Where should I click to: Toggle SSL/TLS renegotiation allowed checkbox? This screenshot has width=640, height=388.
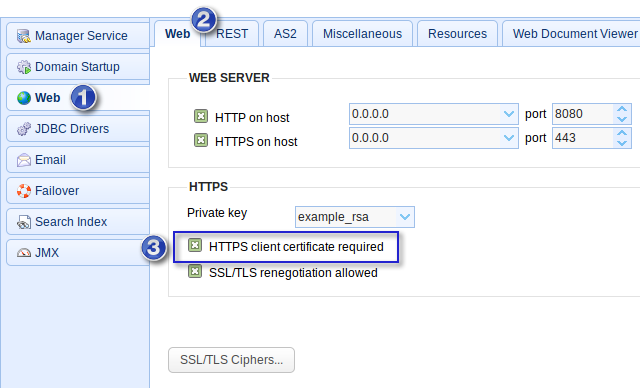(195, 271)
